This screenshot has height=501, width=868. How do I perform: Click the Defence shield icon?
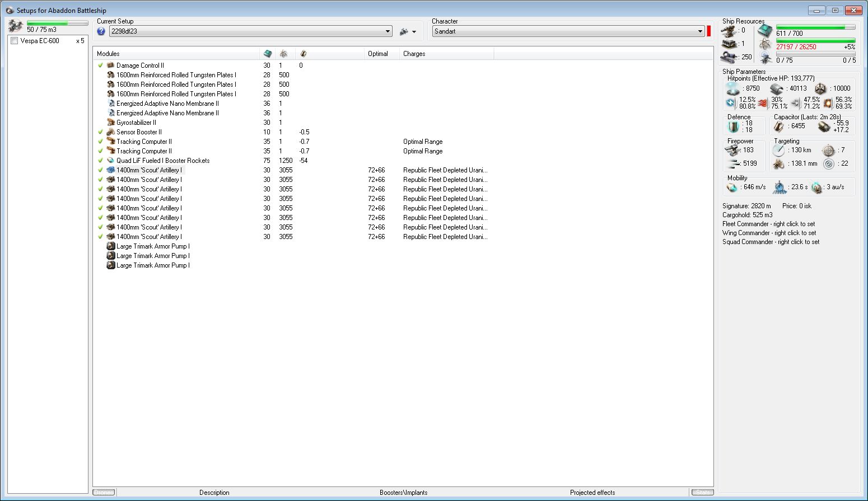coord(734,127)
